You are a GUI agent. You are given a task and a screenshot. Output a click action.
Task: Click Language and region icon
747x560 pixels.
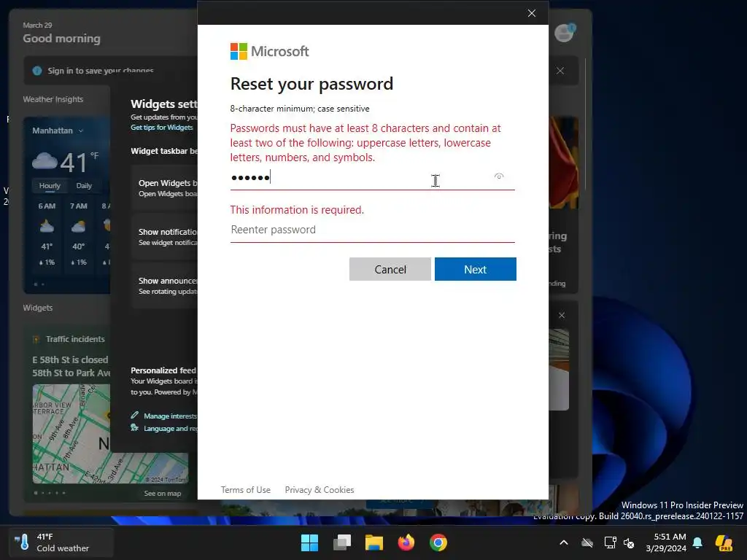click(x=135, y=427)
